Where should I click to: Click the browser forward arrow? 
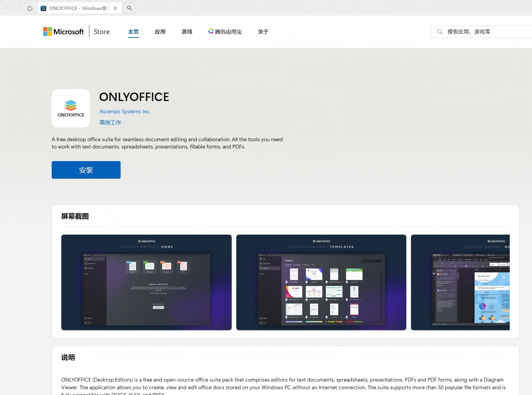point(20,8)
